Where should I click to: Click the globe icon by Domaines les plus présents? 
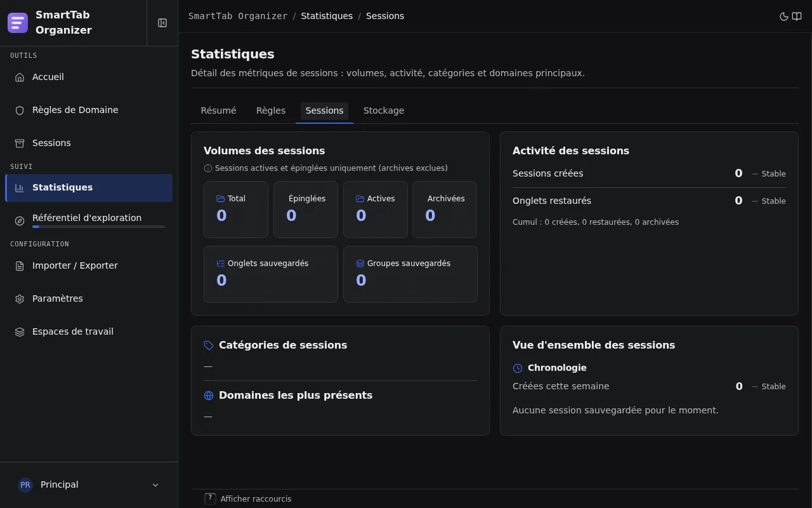point(209,396)
